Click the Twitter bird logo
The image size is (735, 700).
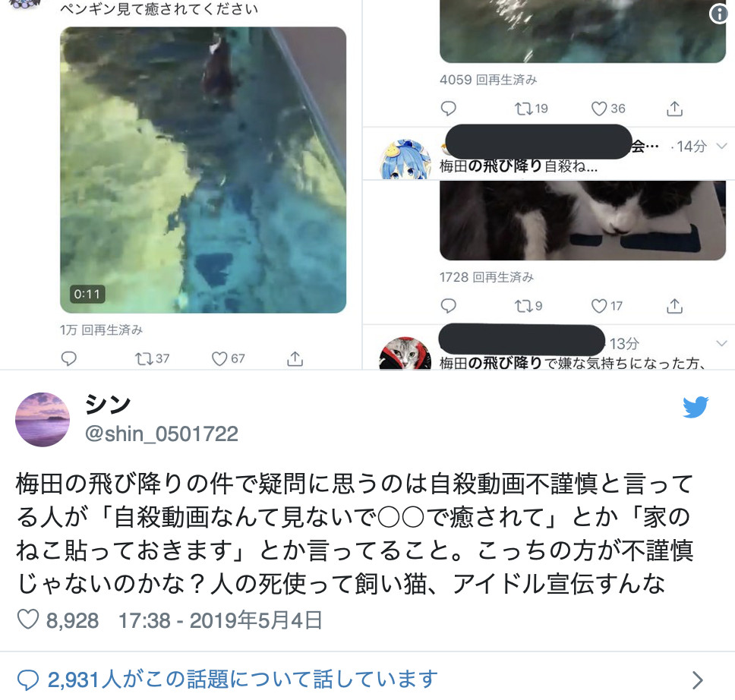[696, 407]
